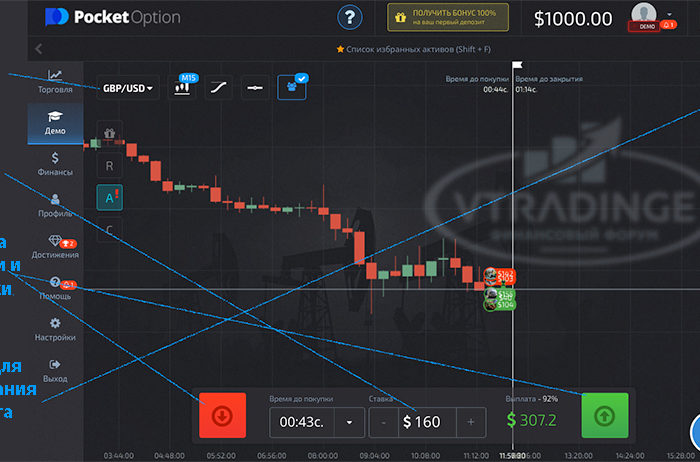This screenshot has width=700, height=462.
Task: Click the red $162 trader marker
Action: pyautogui.click(x=500, y=274)
